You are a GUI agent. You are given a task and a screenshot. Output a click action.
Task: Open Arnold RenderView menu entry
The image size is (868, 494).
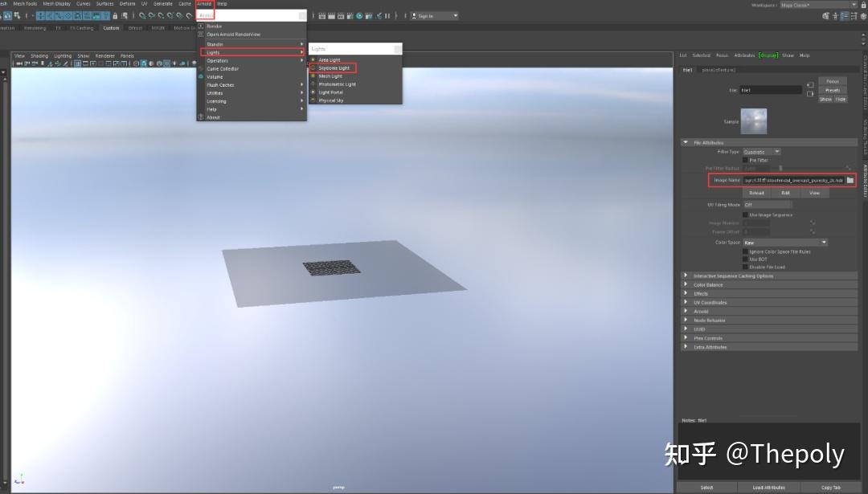pyautogui.click(x=234, y=35)
